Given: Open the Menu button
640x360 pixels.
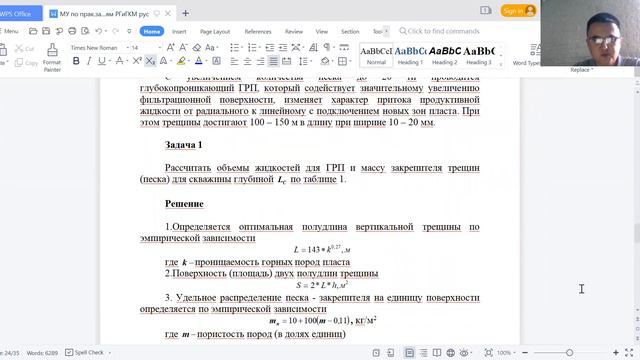Looking at the screenshot, I should coord(9,31).
